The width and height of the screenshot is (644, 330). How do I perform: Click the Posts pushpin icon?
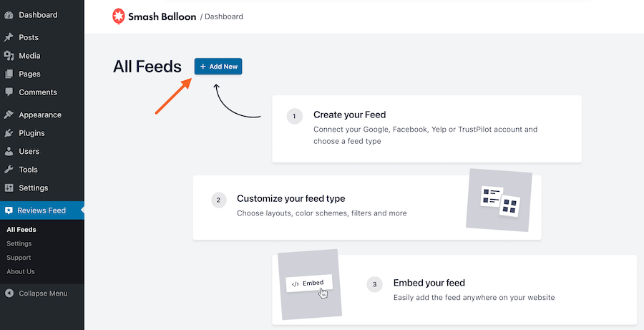(9, 37)
